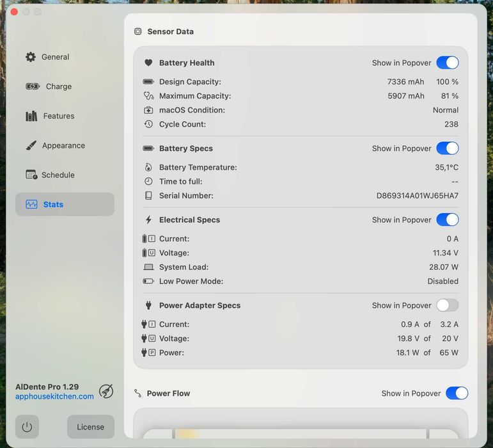
Task: Click the Power Adapter Specs plug icon
Action: [x=148, y=305]
